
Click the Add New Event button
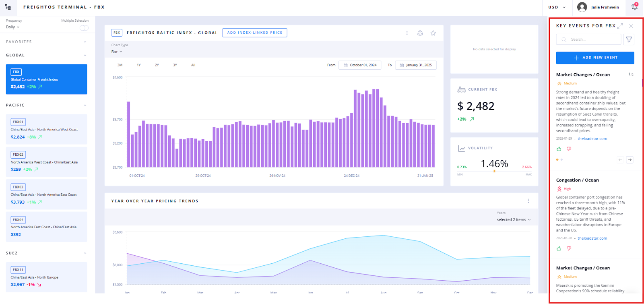595,58
